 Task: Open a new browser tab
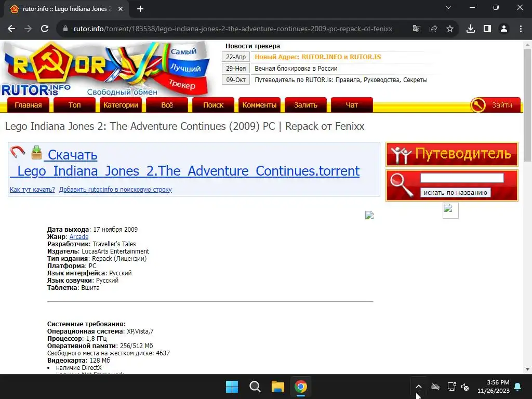pos(140,9)
